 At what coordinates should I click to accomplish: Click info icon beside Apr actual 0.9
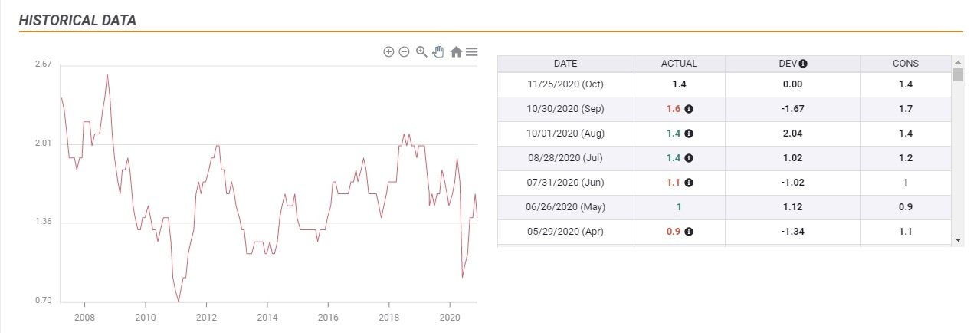(689, 232)
